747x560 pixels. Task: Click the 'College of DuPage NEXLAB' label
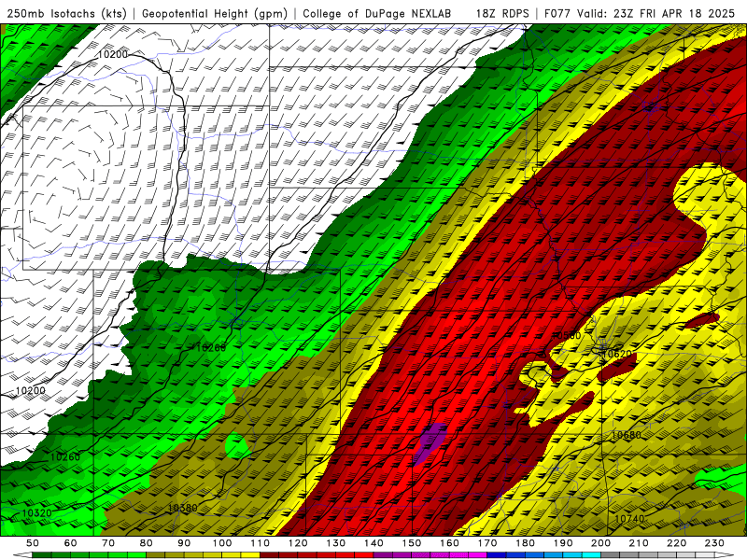[x=376, y=13]
